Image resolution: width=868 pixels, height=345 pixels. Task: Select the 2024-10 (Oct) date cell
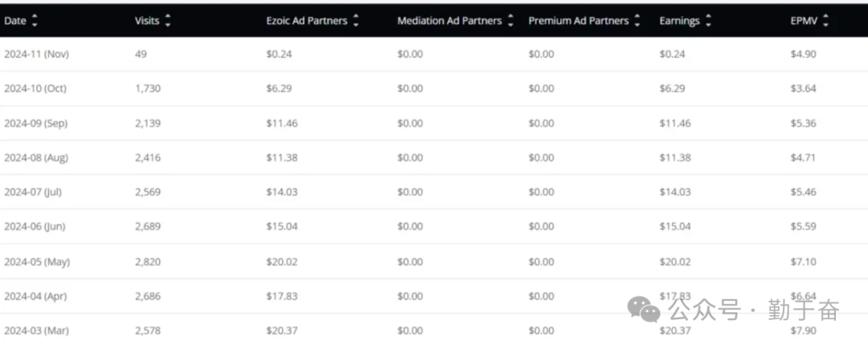(x=35, y=88)
